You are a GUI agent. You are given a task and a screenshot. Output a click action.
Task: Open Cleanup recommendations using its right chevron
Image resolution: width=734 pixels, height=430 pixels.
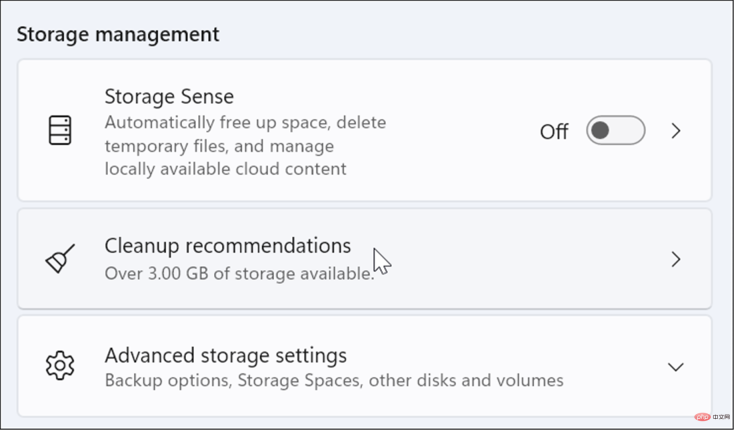(676, 259)
